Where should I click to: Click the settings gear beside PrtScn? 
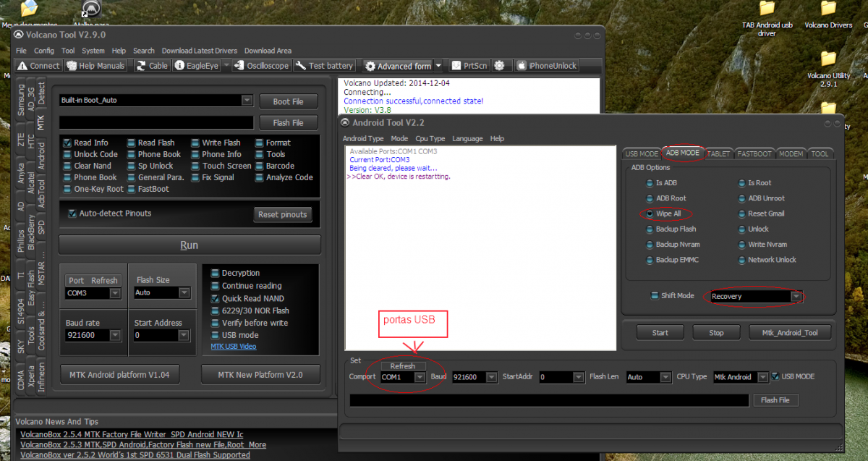point(499,66)
